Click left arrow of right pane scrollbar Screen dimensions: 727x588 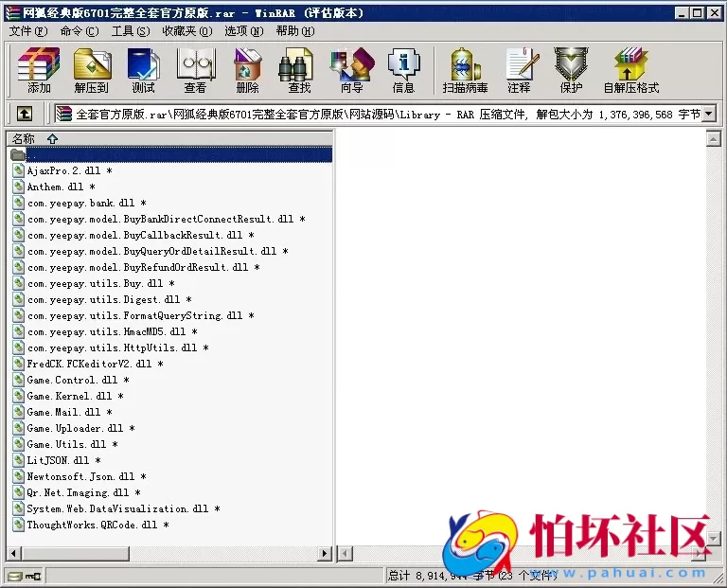click(x=345, y=553)
